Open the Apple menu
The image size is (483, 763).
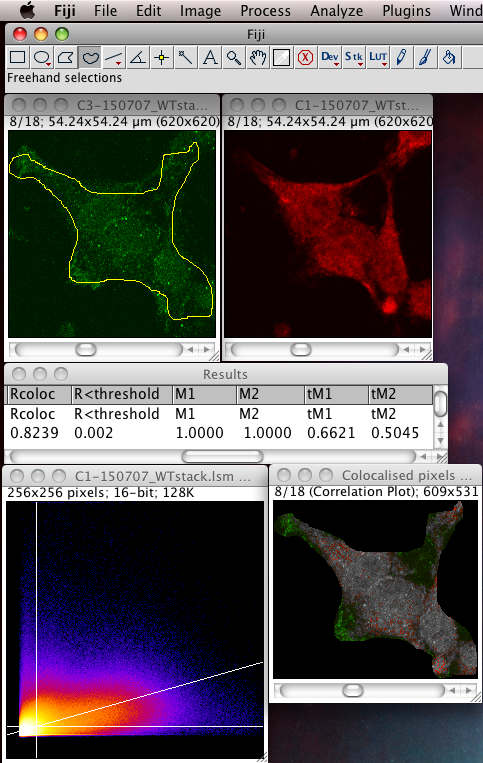coord(28,11)
